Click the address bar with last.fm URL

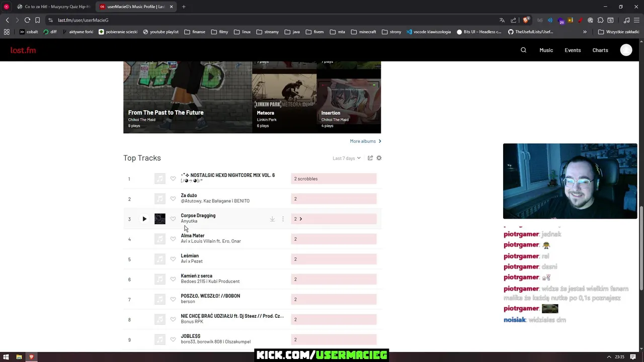click(272, 20)
